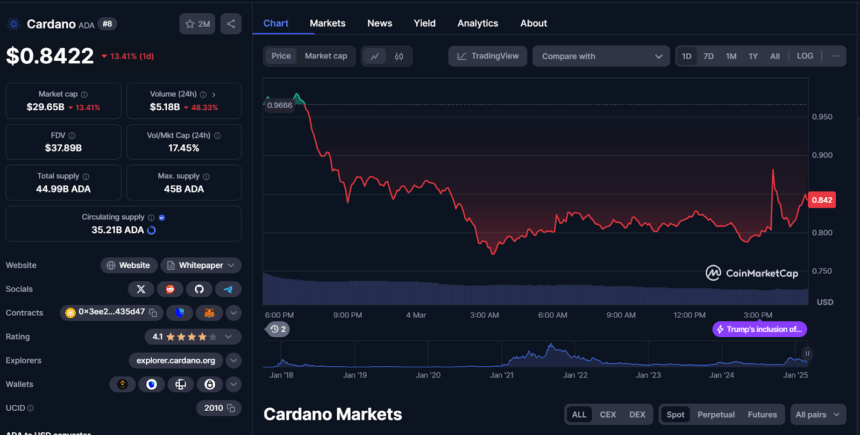Set chart range to 1Y
Image resolution: width=860 pixels, height=435 pixels.
(753, 56)
